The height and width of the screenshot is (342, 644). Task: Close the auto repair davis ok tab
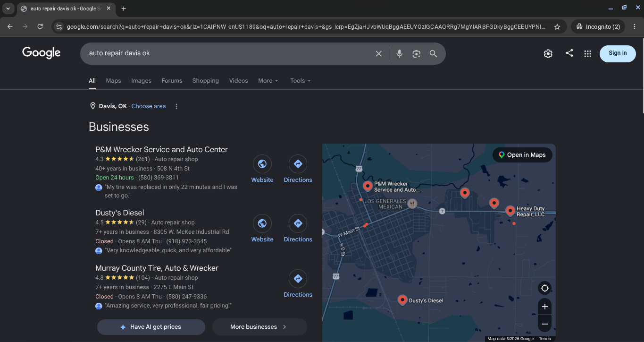[109, 9]
